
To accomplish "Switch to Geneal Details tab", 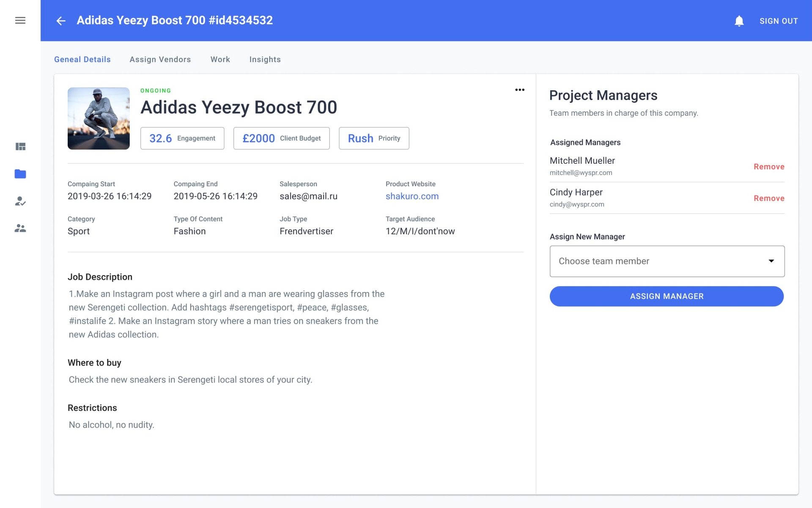I will coord(82,59).
